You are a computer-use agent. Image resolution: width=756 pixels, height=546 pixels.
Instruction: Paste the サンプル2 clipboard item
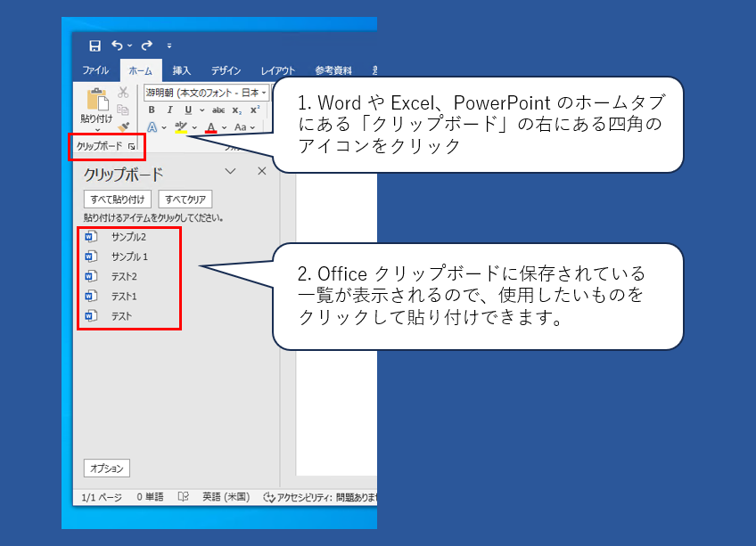tap(128, 237)
